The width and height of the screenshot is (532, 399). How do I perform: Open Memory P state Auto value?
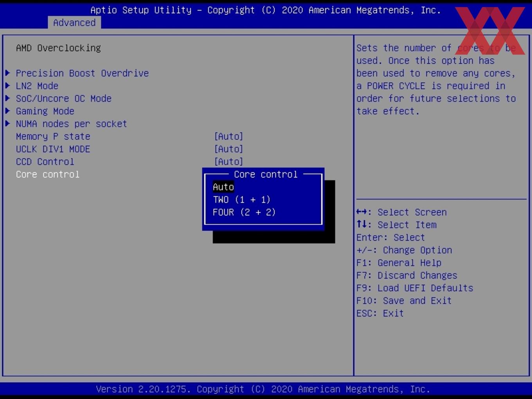tap(228, 136)
